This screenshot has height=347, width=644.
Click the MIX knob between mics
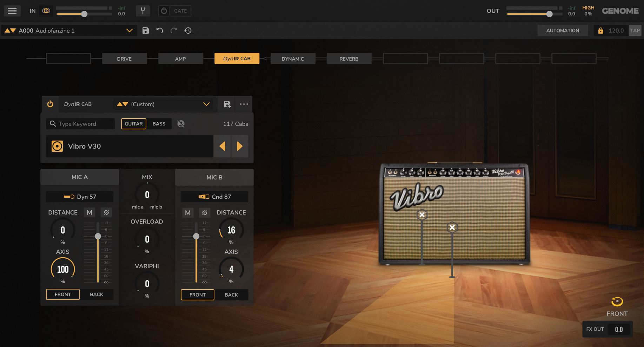(147, 195)
